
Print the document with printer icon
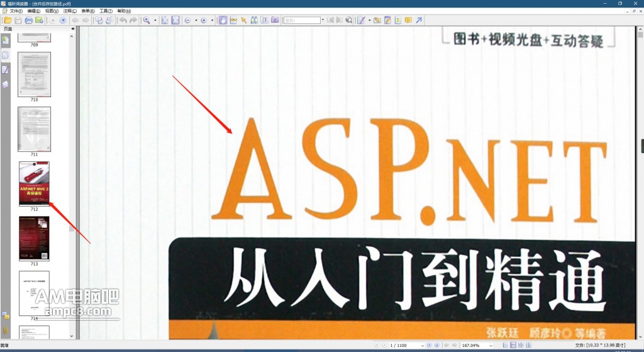point(29,20)
